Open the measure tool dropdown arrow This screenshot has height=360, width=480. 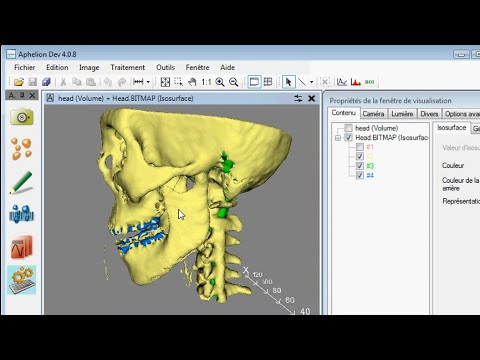148,82
